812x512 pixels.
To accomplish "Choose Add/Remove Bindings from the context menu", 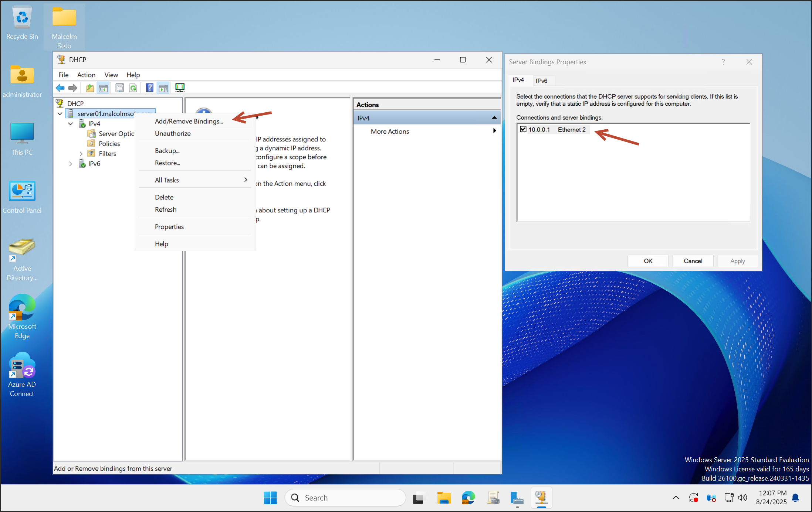I will 189,121.
